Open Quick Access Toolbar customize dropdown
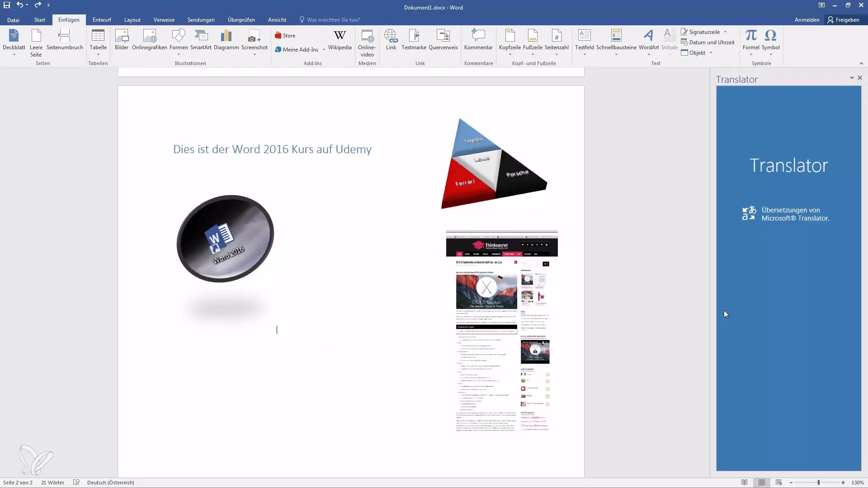This screenshot has width=868, height=488. pyautogui.click(x=48, y=5)
